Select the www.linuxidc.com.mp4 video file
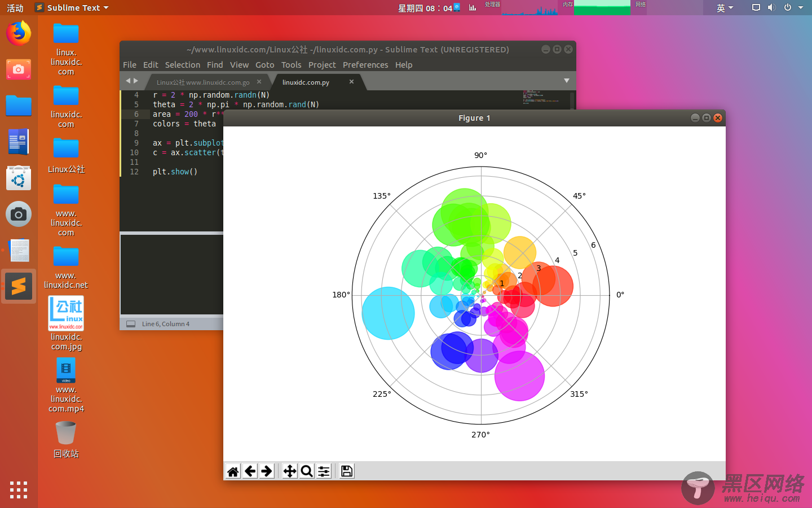Screen dimensions: 812x508 (x=66, y=386)
